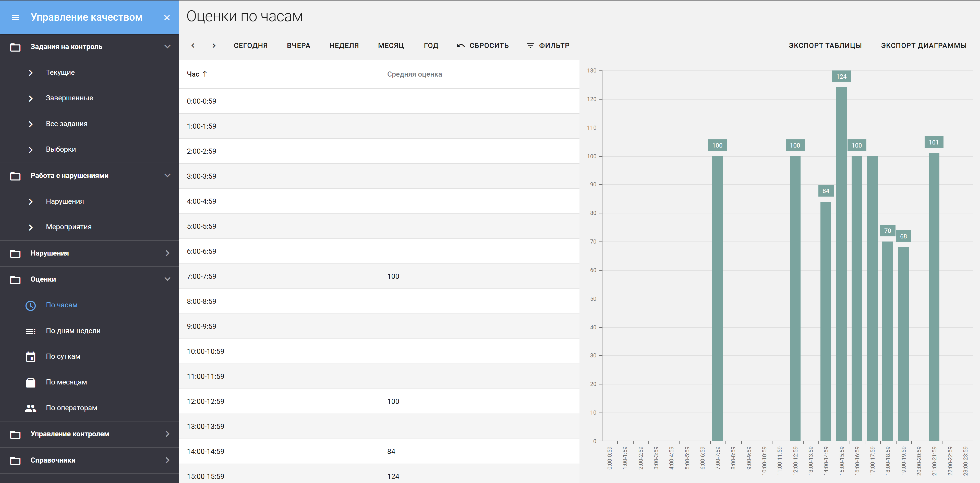Expand the Нарушения folder group
This screenshot has width=980, height=483.
click(167, 253)
